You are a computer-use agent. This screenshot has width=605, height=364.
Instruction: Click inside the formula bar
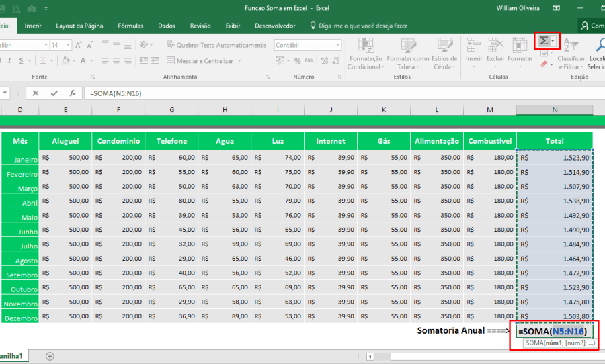click(x=344, y=93)
